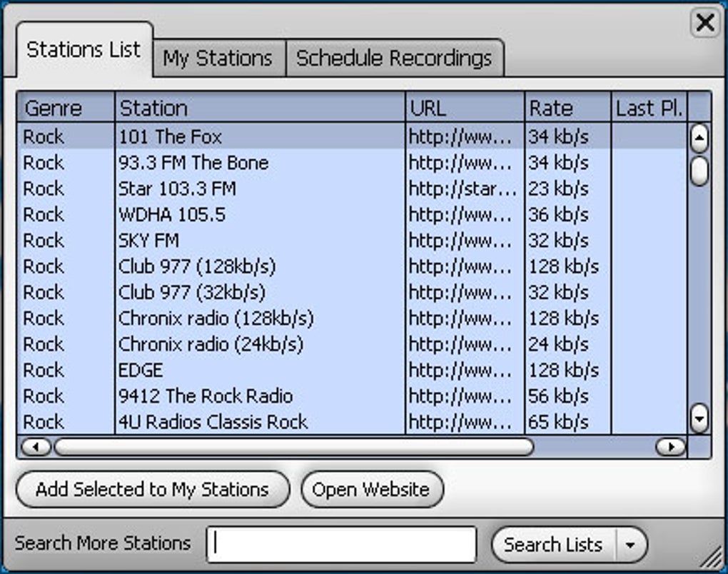Open the Search Lists dropdown arrow
This screenshot has width=728, height=574.
[x=630, y=544]
